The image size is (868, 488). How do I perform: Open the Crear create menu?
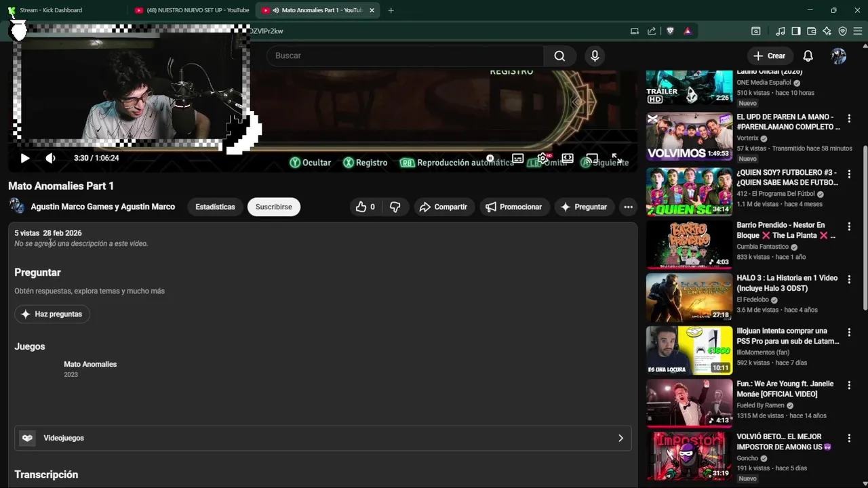pyautogui.click(x=769, y=56)
